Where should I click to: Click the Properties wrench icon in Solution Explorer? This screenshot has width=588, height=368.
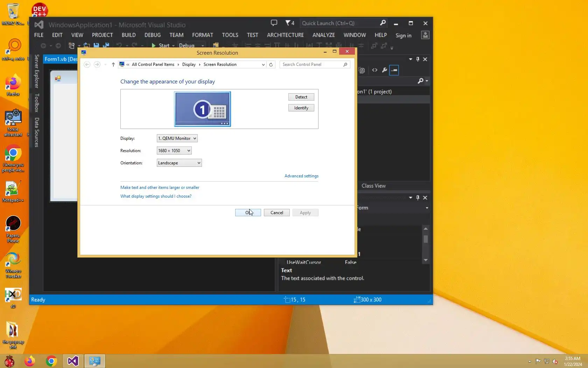coord(384,70)
